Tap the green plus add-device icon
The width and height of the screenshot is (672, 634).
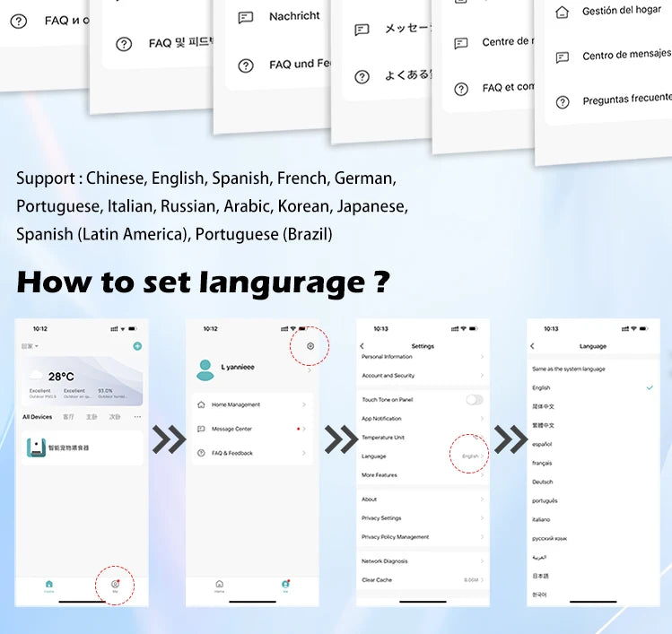tap(137, 346)
